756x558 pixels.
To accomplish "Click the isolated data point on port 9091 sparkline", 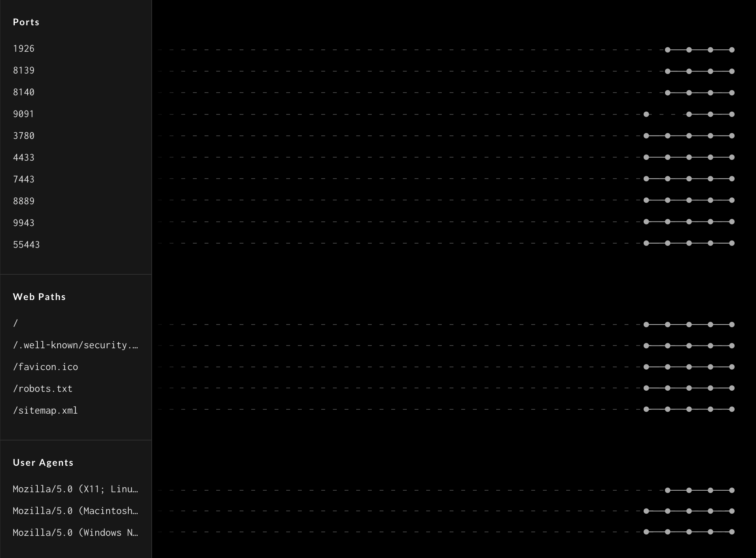I will (x=646, y=114).
